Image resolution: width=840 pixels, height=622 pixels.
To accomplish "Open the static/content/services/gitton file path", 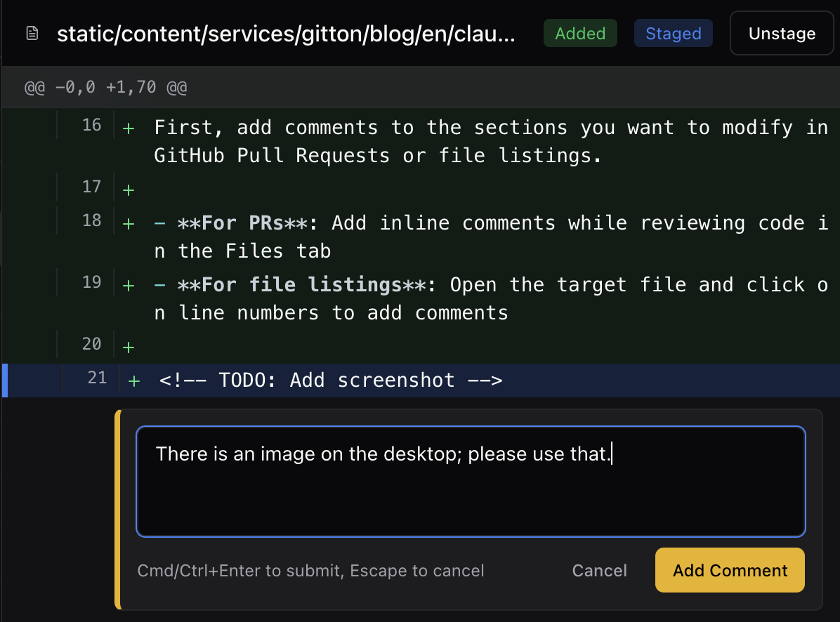I will click(x=286, y=34).
